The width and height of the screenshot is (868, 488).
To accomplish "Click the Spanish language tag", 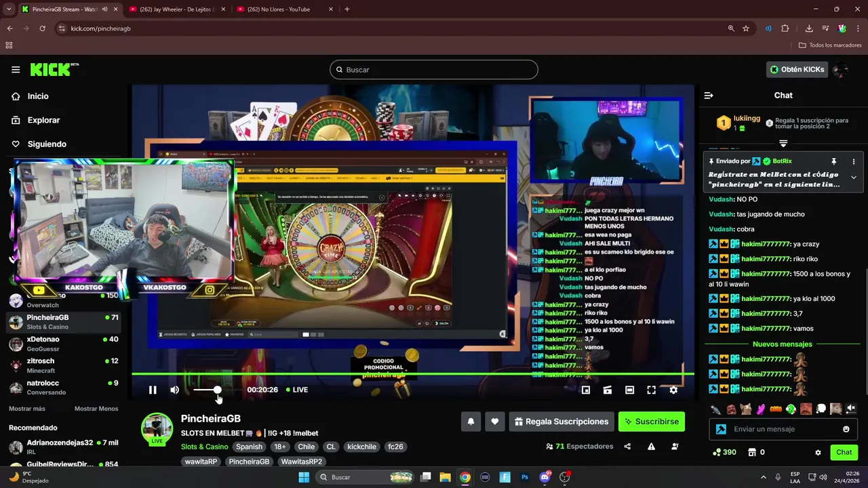I will [249, 447].
